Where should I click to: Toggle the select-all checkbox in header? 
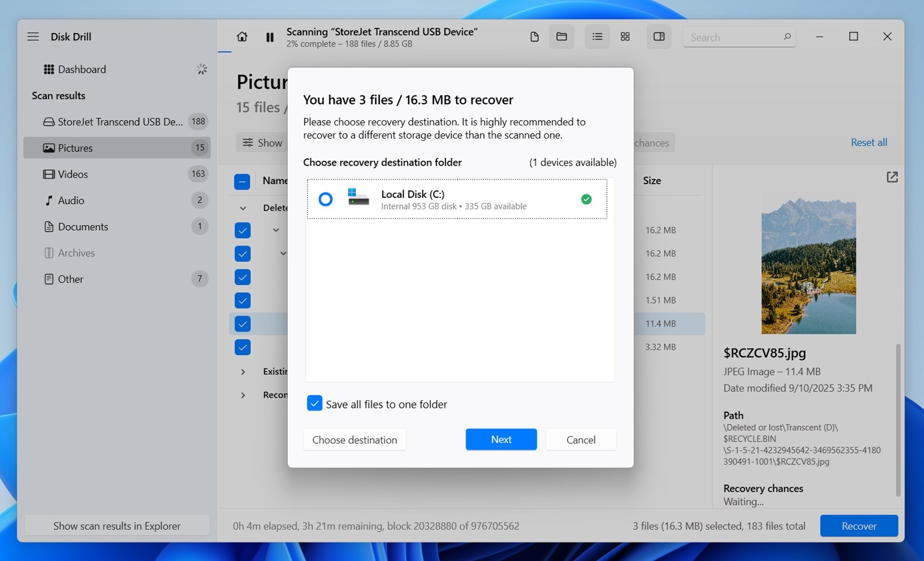pyautogui.click(x=242, y=181)
